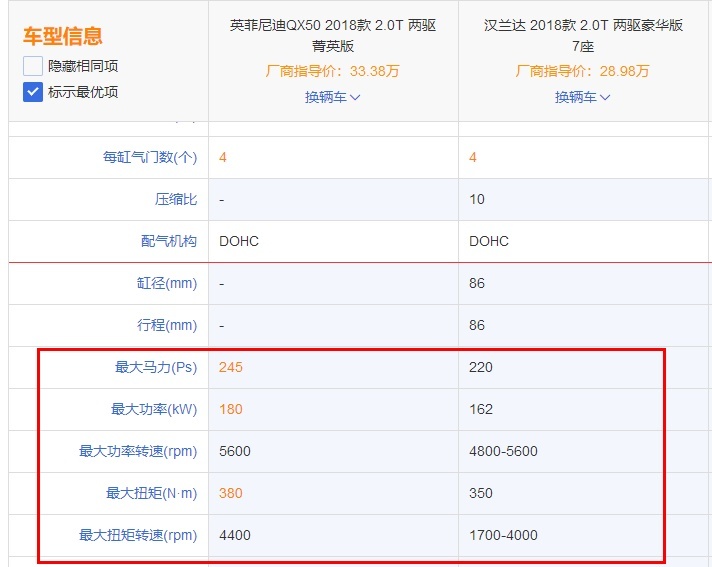Select the 最大功率(kW) row label
This screenshot has width=712, height=567.
[154, 409]
